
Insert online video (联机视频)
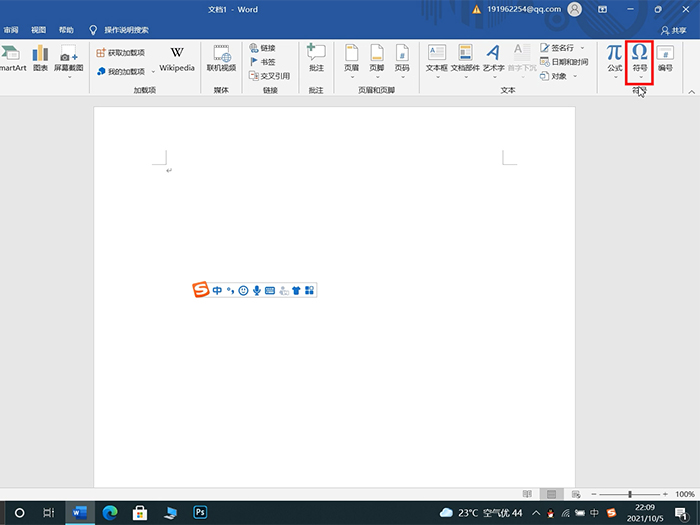pos(221,59)
